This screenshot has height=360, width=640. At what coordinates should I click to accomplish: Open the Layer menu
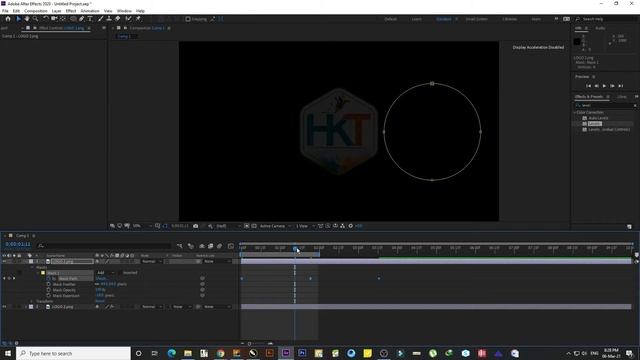pyautogui.click(x=56, y=11)
